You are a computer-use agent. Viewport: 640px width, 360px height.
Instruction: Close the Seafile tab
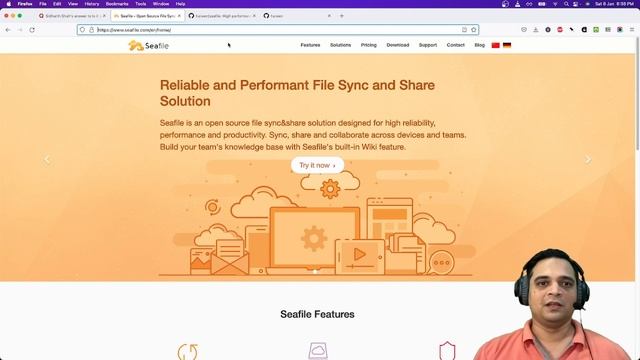click(x=179, y=16)
